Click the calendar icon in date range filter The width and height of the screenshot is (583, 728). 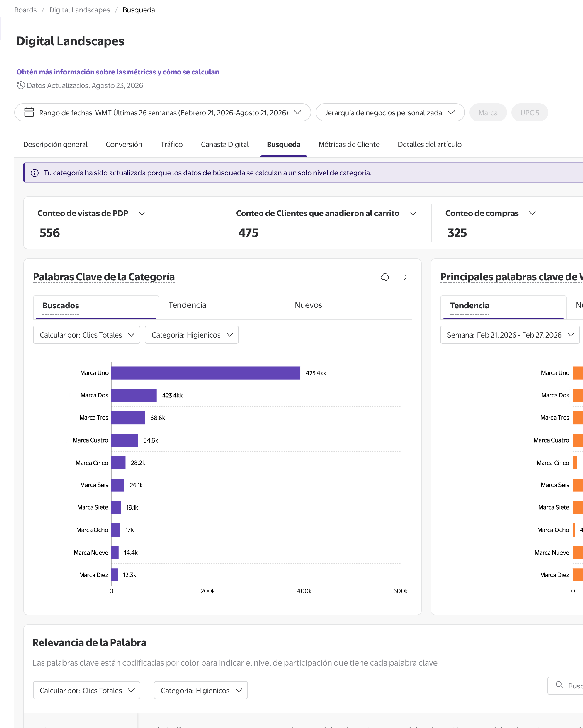29,112
